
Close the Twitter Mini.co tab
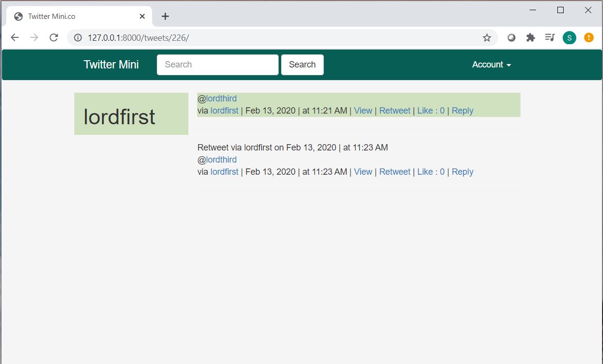pos(142,16)
